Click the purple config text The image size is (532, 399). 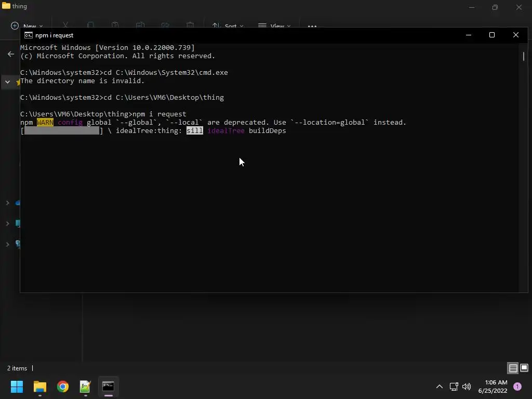coord(70,123)
